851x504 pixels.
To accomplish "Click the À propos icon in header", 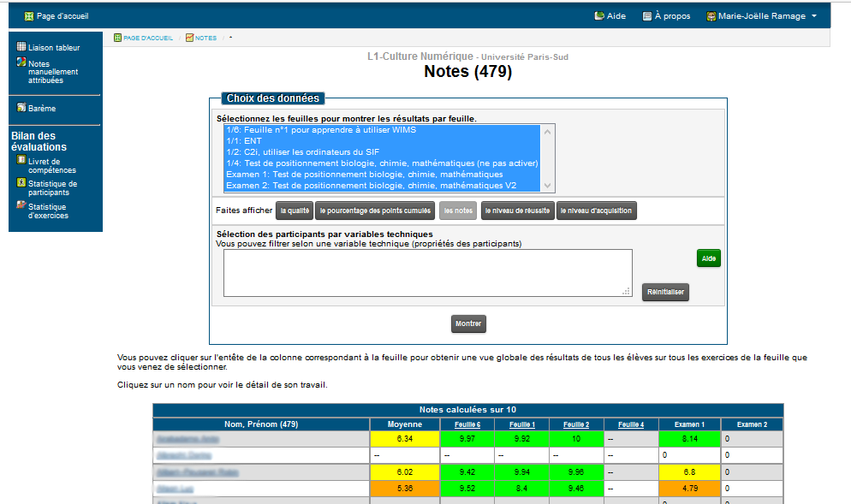I will tap(646, 16).
